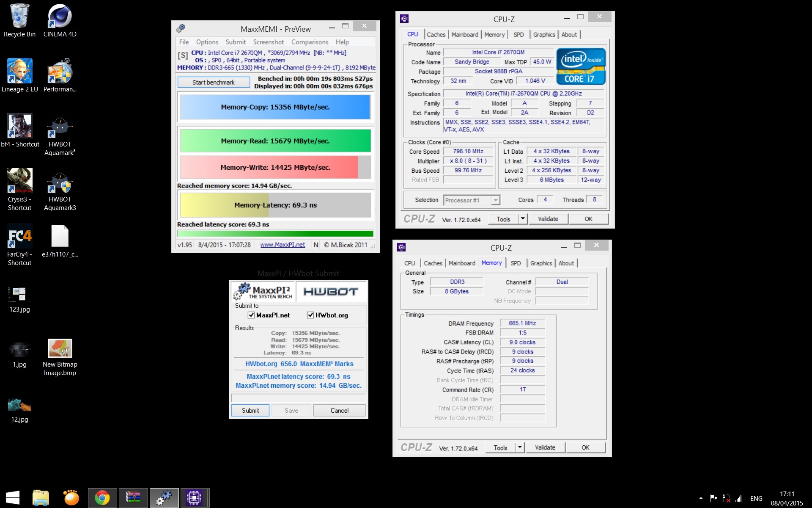Screen dimensions: 812x508
Task: Open the Submit menu in MaxxMEMI
Action: [x=236, y=42]
